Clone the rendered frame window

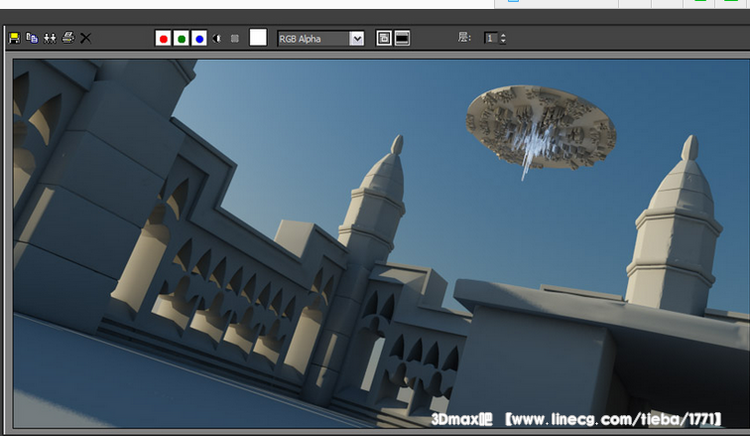click(50, 38)
